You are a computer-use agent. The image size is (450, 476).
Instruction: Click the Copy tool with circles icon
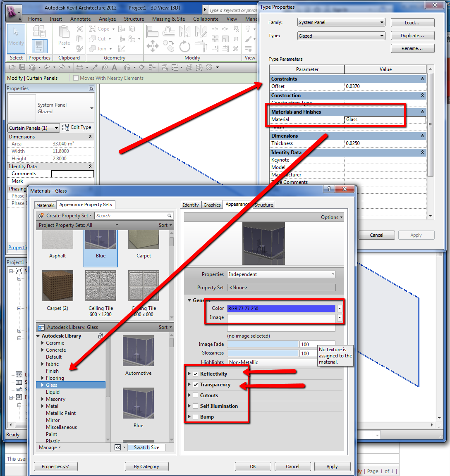(169, 46)
